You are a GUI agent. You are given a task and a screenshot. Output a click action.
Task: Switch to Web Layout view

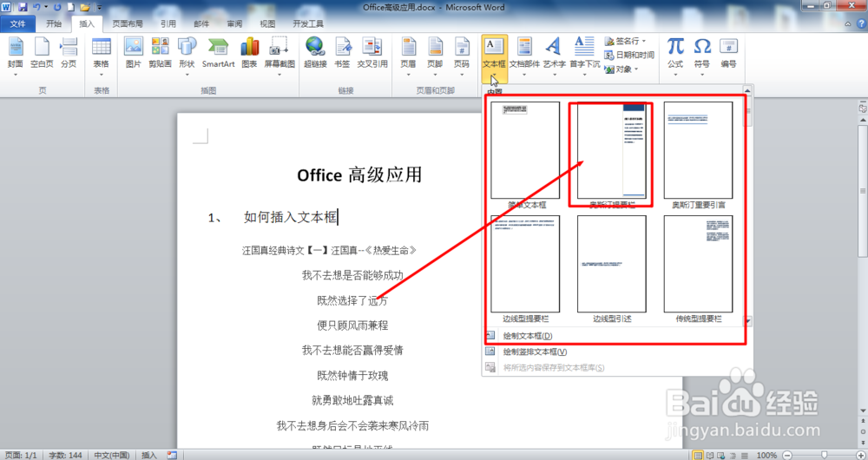[719, 455]
